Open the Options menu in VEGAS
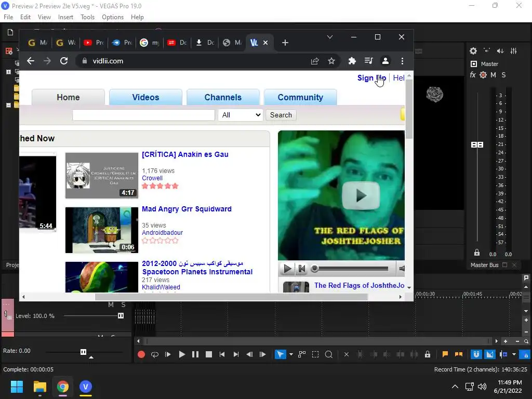The image size is (532, 399). pos(113,17)
